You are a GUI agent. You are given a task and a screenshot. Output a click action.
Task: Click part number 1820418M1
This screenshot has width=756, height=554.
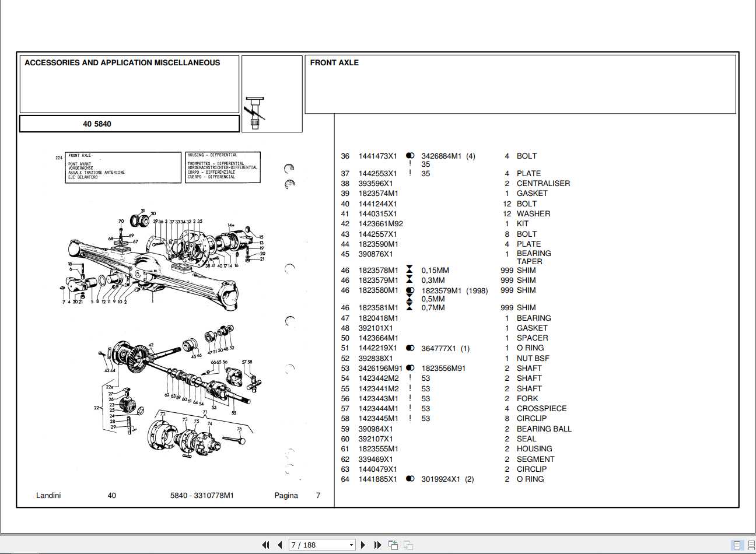coord(378,318)
